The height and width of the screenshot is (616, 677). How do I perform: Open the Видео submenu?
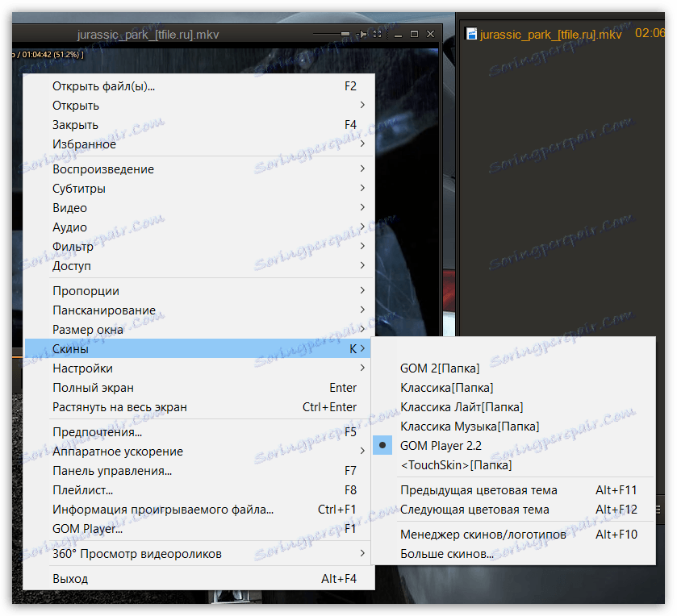(x=199, y=208)
